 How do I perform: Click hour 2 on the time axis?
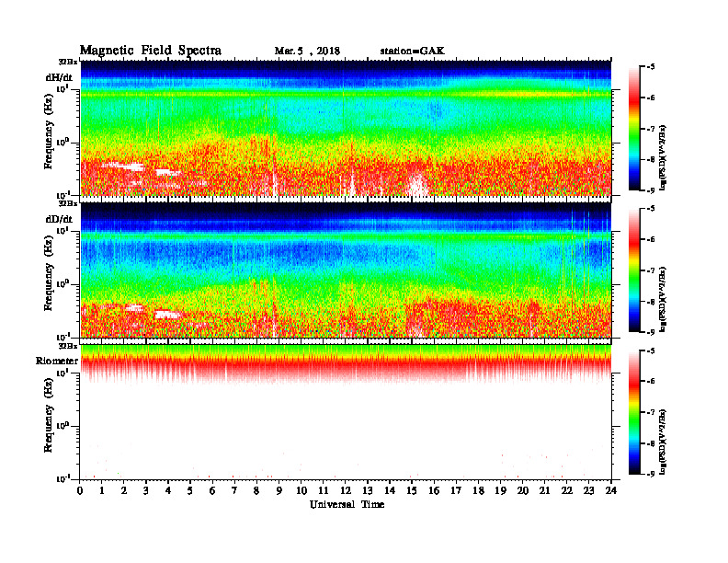tap(124, 491)
